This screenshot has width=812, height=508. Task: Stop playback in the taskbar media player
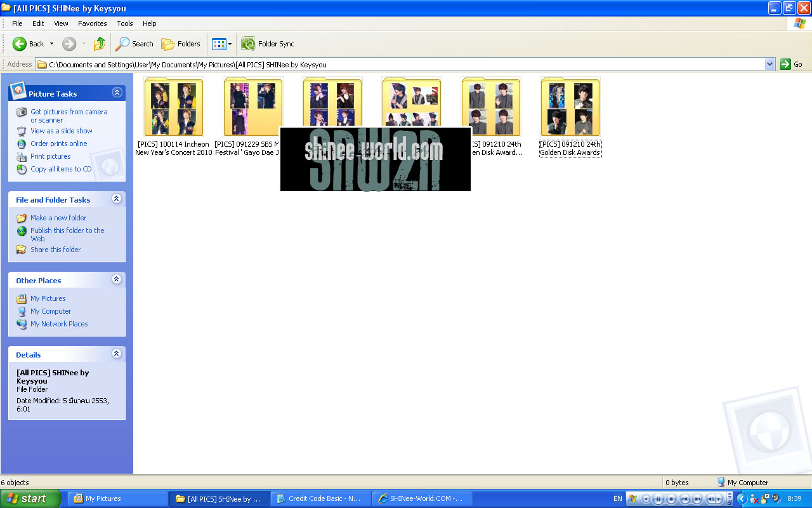coord(671,498)
